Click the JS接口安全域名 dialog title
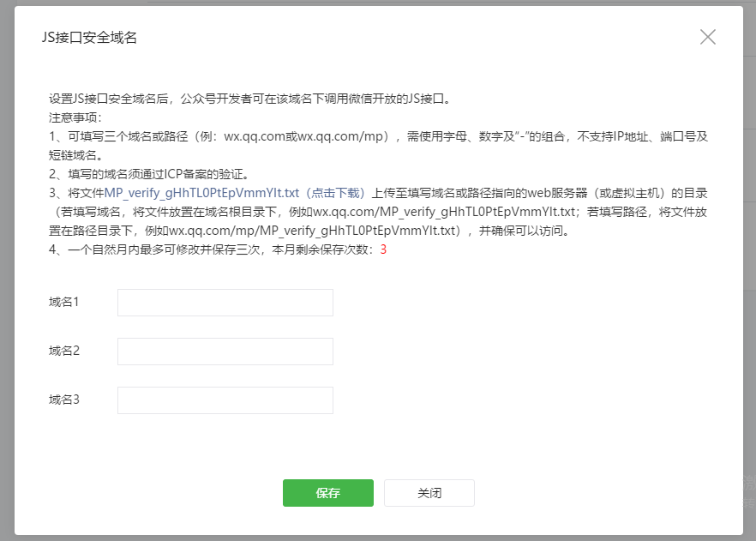 click(90, 37)
